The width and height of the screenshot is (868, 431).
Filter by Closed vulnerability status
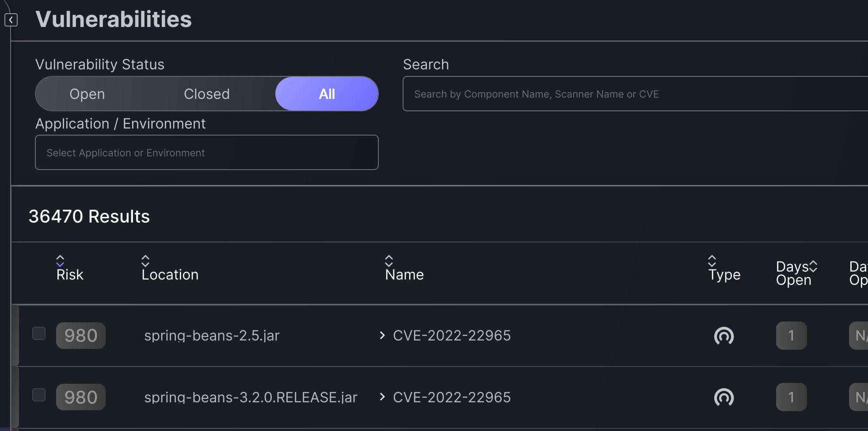point(206,94)
